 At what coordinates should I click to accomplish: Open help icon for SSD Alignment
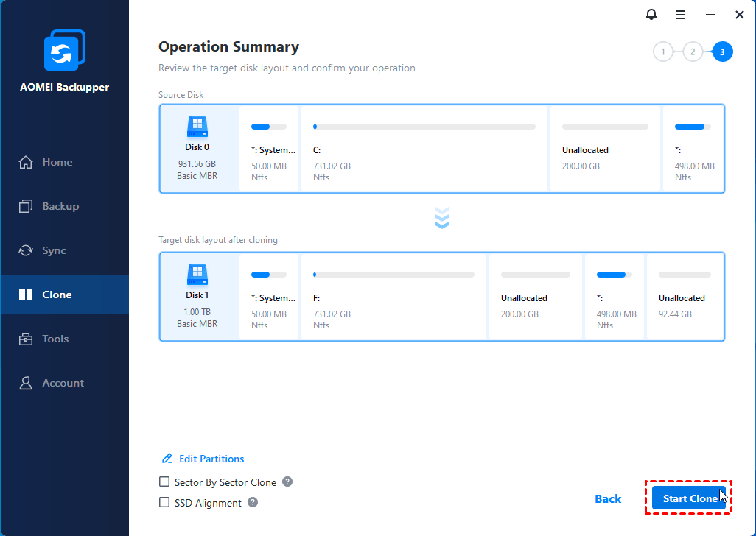point(253,502)
